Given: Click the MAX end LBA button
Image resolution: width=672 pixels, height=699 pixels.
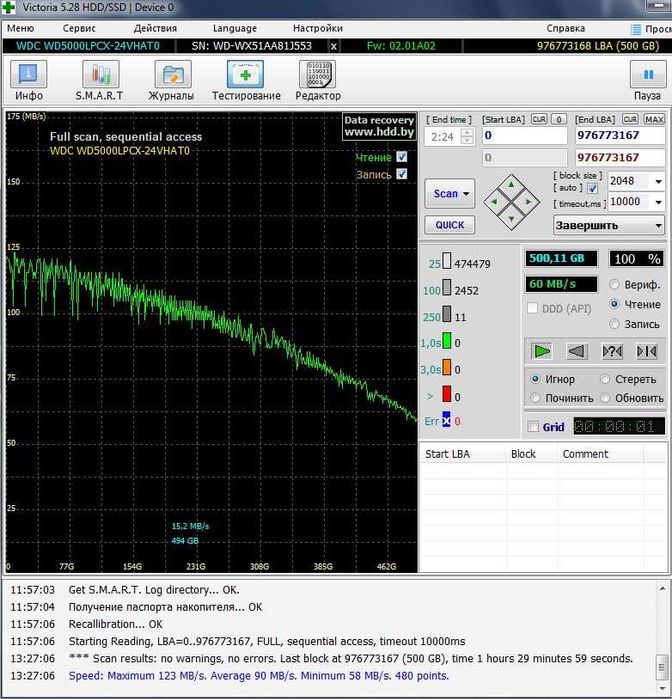Looking at the screenshot, I should (x=655, y=119).
